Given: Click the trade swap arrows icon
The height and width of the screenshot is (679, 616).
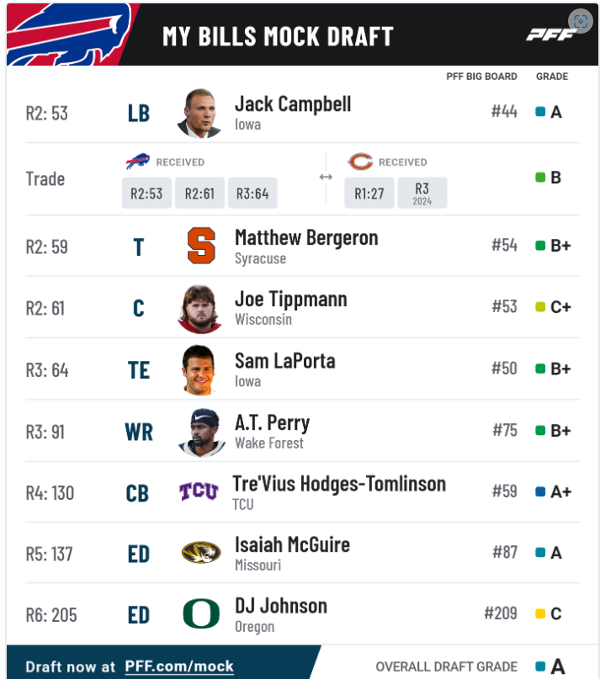Looking at the screenshot, I should click(x=326, y=177).
